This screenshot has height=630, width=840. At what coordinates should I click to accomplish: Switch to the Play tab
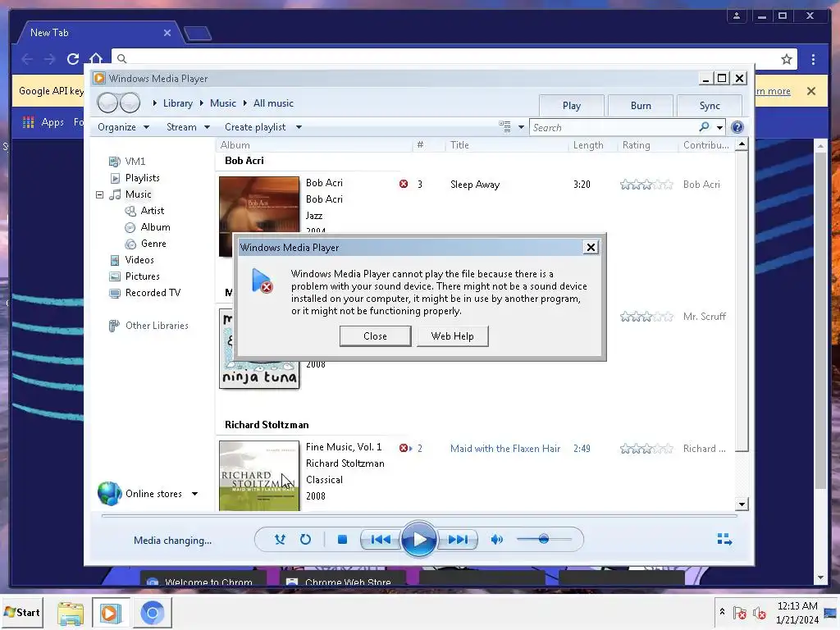coord(572,106)
